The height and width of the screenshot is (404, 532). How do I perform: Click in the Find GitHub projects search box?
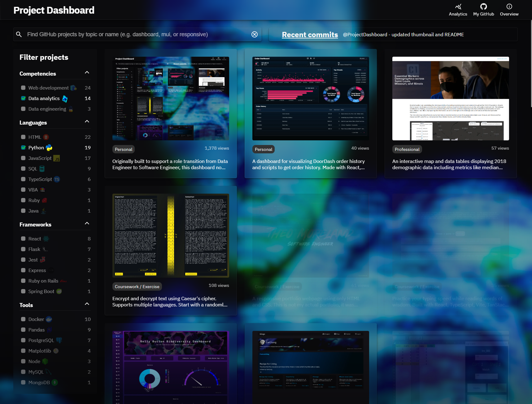136,34
